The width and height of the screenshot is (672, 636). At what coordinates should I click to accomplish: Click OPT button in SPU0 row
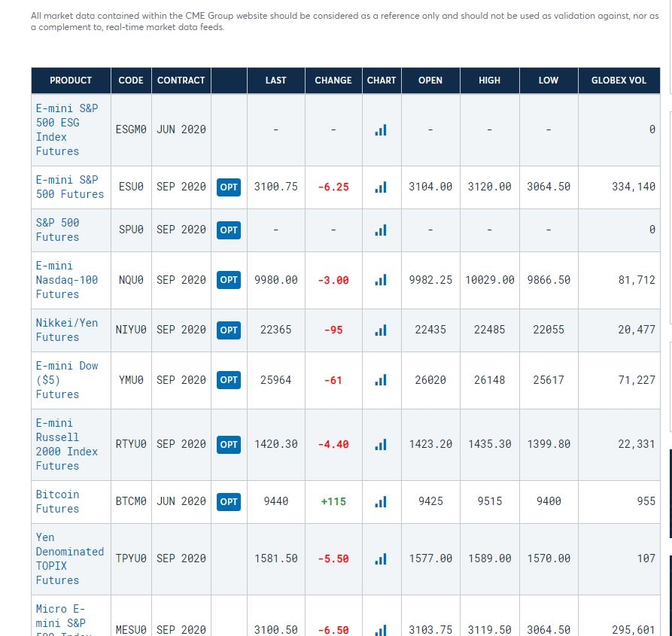point(229,230)
